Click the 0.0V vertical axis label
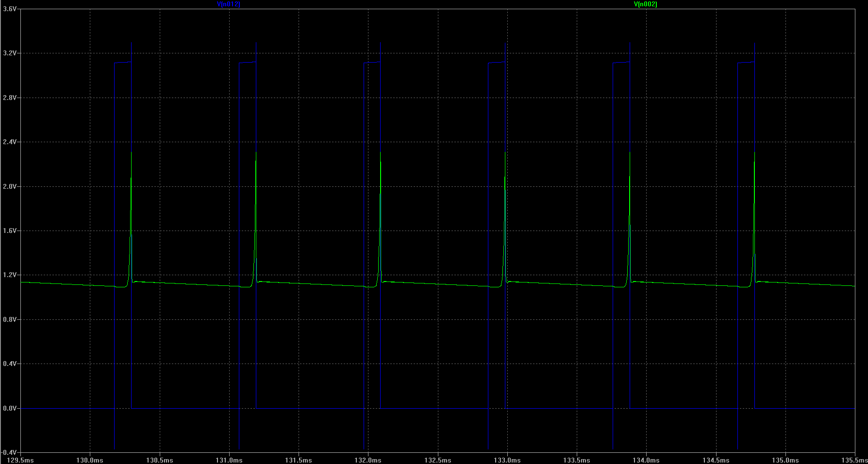The width and height of the screenshot is (868, 464). pyautogui.click(x=10, y=408)
